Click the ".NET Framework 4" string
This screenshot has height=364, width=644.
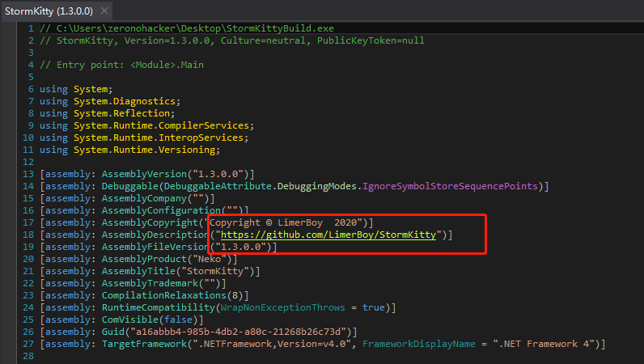(x=544, y=344)
